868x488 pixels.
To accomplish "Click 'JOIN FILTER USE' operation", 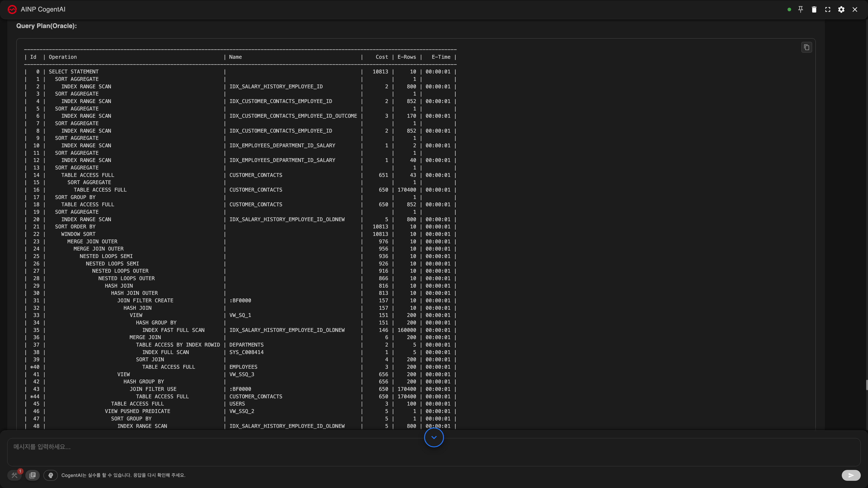I will pyautogui.click(x=153, y=389).
